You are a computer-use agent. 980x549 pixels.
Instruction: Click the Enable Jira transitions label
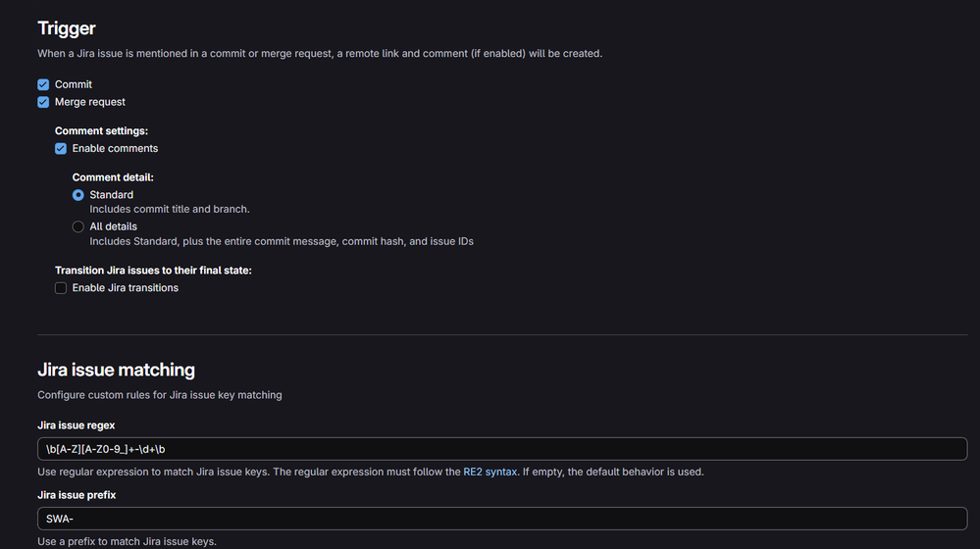coord(125,288)
